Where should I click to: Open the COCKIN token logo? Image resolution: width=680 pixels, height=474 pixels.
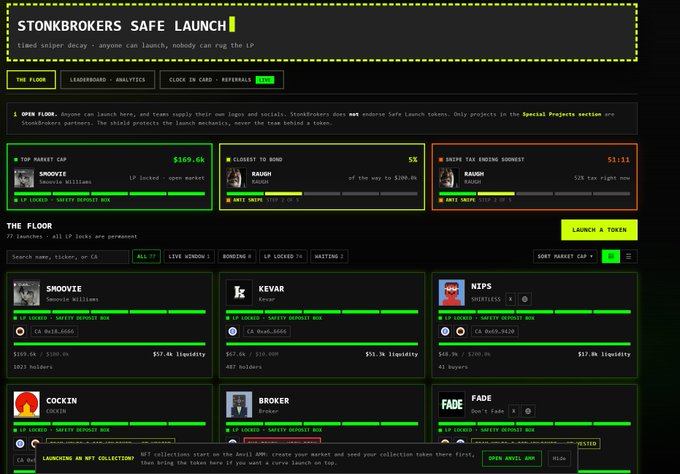(26, 405)
